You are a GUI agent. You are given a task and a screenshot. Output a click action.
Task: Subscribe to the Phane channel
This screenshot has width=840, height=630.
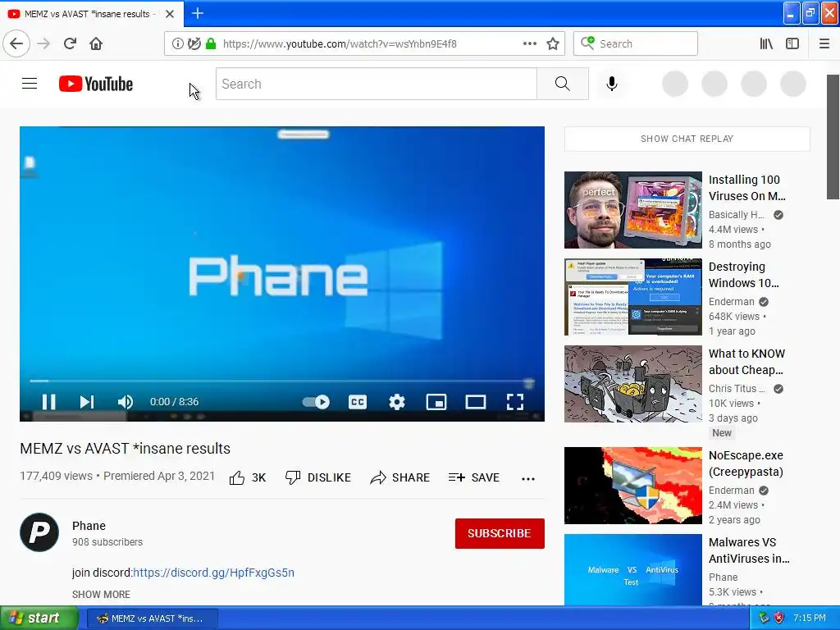[x=500, y=533]
